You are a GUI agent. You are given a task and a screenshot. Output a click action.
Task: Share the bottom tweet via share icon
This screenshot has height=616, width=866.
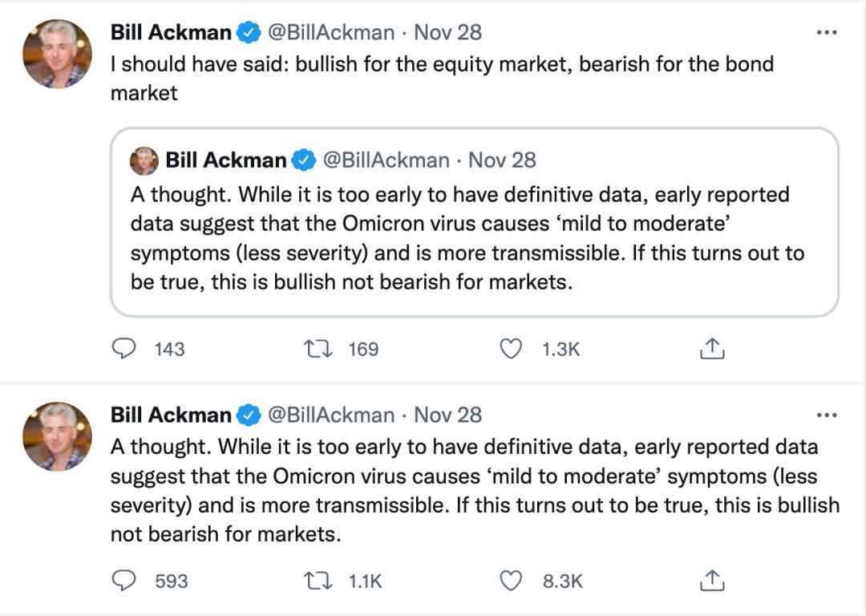tap(712, 580)
